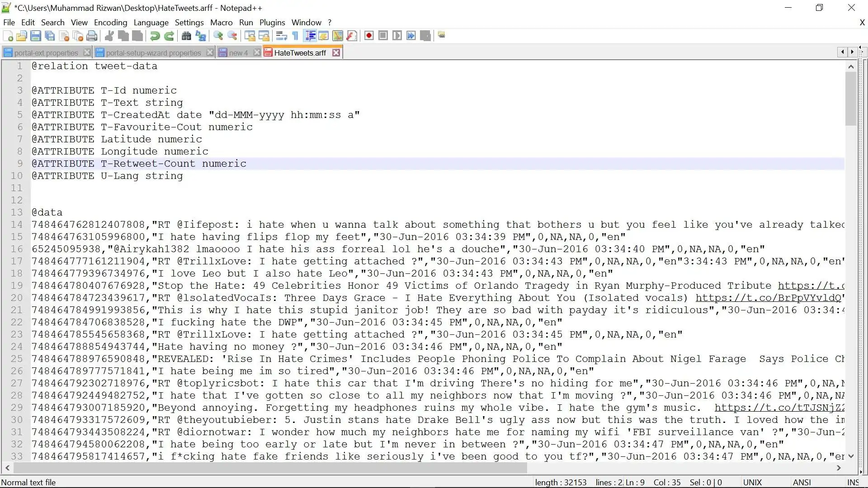Select the portal-ext.properties tab
This screenshot has width=868, height=488.
click(x=47, y=52)
